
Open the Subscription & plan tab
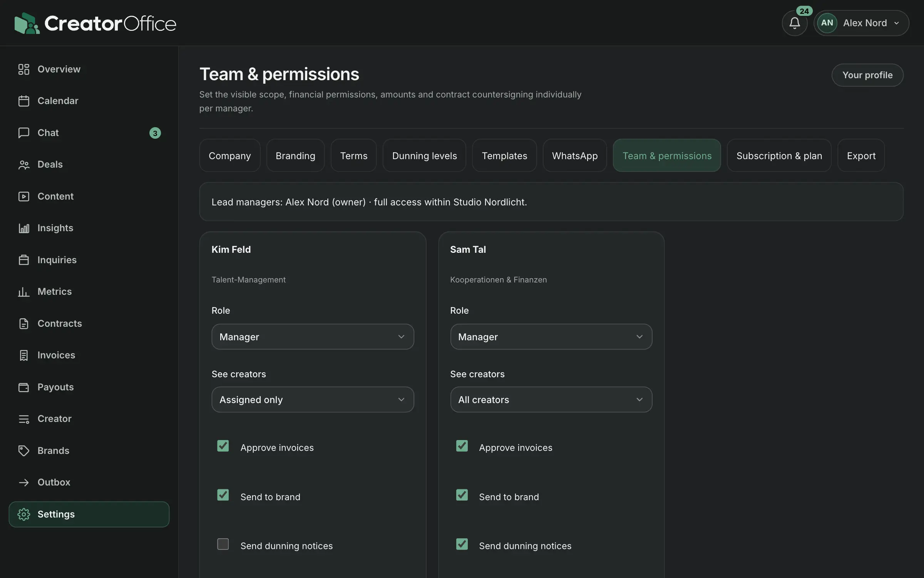click(779, 156)
